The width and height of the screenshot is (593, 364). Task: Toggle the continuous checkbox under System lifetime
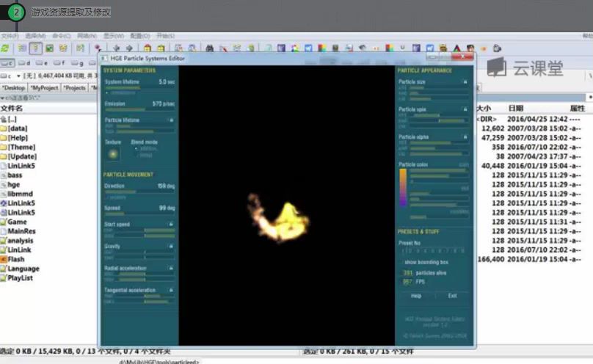click(107, 92)
